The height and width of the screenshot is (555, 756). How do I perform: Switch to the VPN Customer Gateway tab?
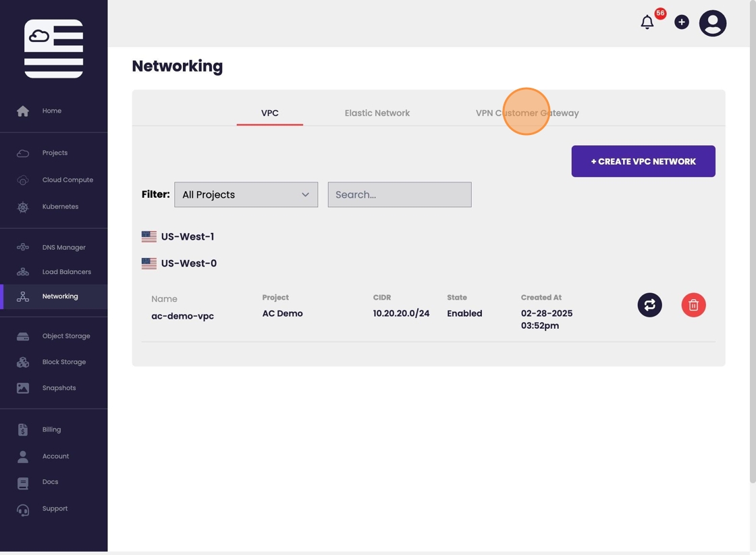click(x=526, y=113)
